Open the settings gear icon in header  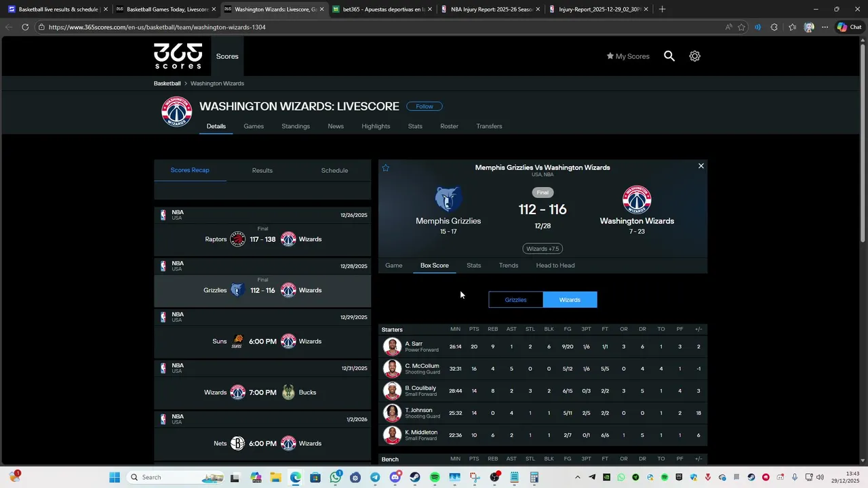tap(694, 56)
